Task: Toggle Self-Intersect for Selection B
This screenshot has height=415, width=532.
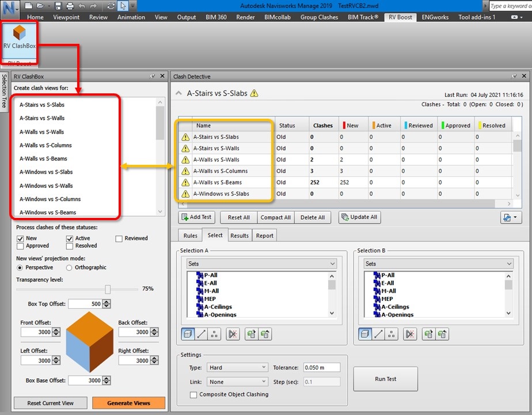Action: (x=410, y=334)
